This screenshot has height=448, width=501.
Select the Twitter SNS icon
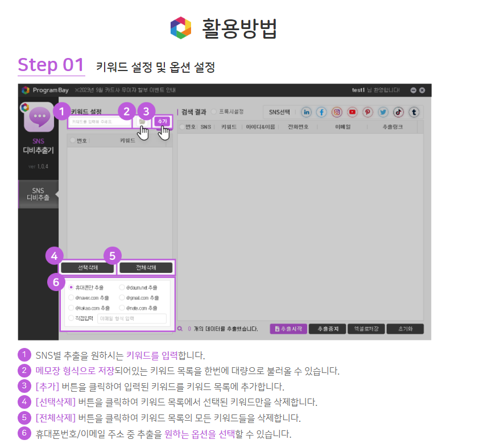pos(383,112)
